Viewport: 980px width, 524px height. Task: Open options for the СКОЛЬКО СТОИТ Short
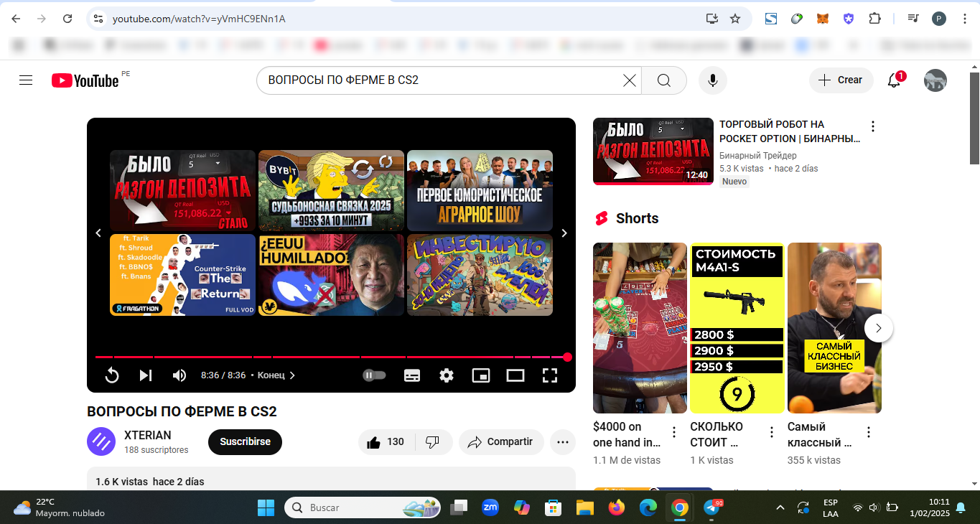coord(772,432)
